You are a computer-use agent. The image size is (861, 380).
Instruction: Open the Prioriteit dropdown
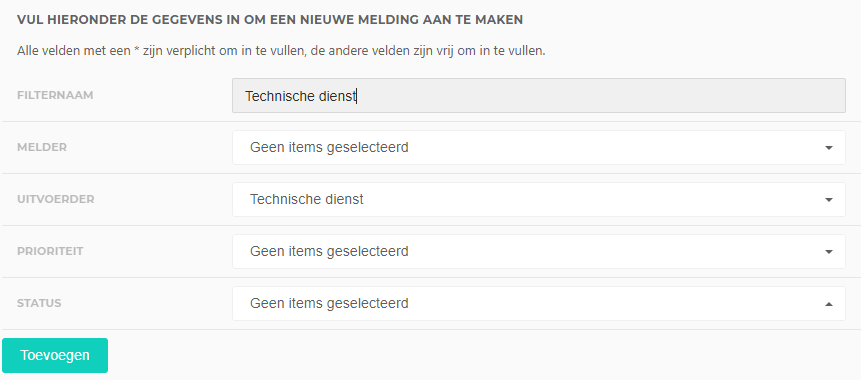point(539,252)
